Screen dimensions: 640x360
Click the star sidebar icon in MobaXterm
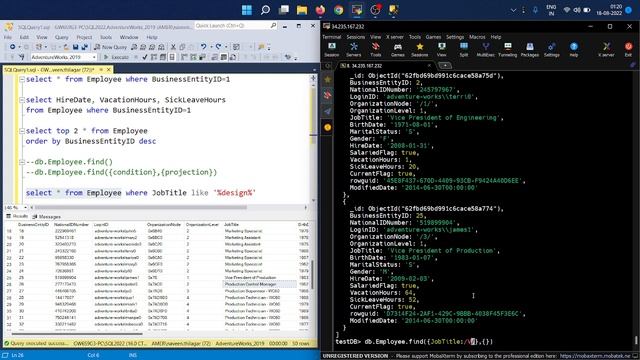coord(327,80)
